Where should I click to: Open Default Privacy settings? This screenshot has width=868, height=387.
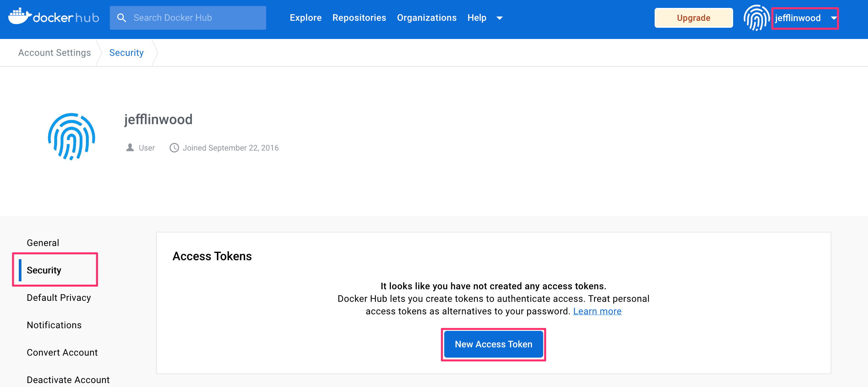pyautogui.click(x=59, y=298)
